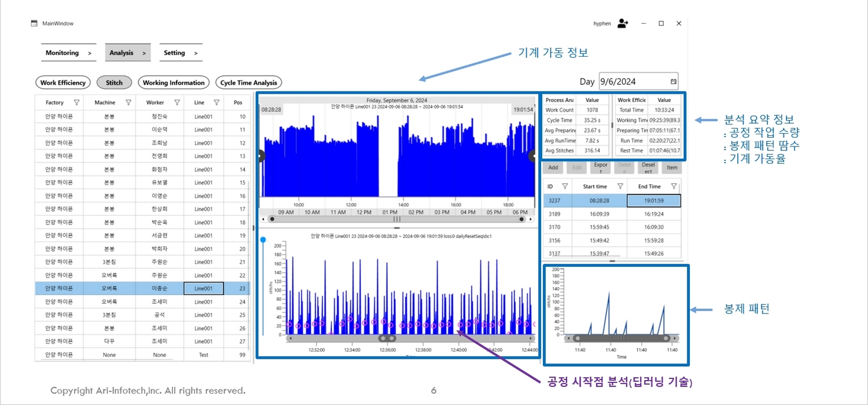Click the Cycle Time value 35.25 s
This screenshot has height=405, width=868.
[x=592, y=120]
